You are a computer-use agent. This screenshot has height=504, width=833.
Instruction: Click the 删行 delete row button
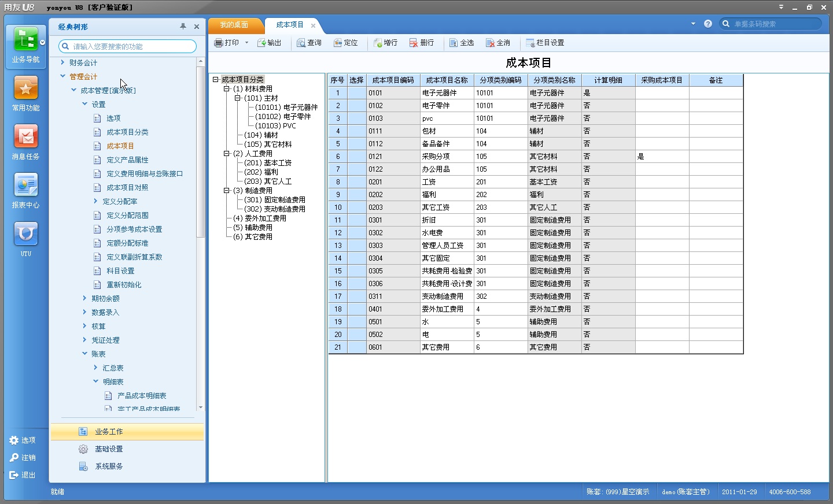pos(422,43)
